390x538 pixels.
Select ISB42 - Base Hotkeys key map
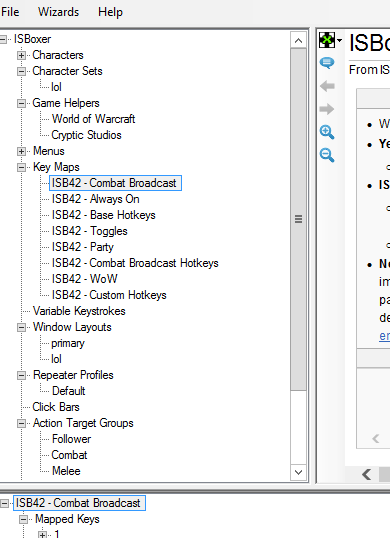104,215
